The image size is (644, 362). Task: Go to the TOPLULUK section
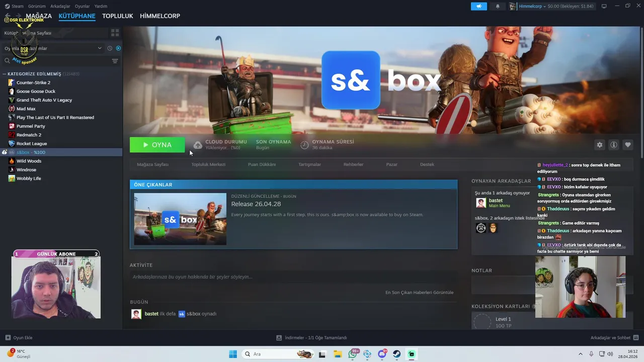point(117,16)
